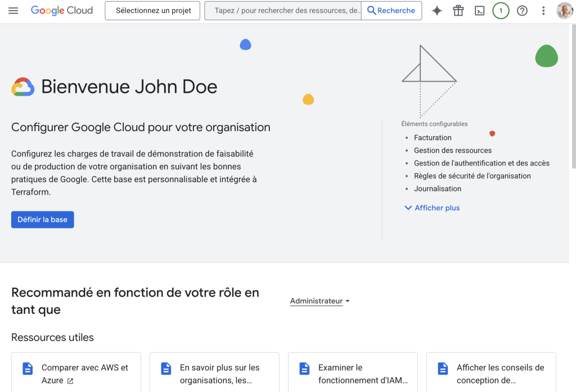Open the Sélectionnez un projet picker
This screenshot has height=392, width=576.
click(152, 11)
